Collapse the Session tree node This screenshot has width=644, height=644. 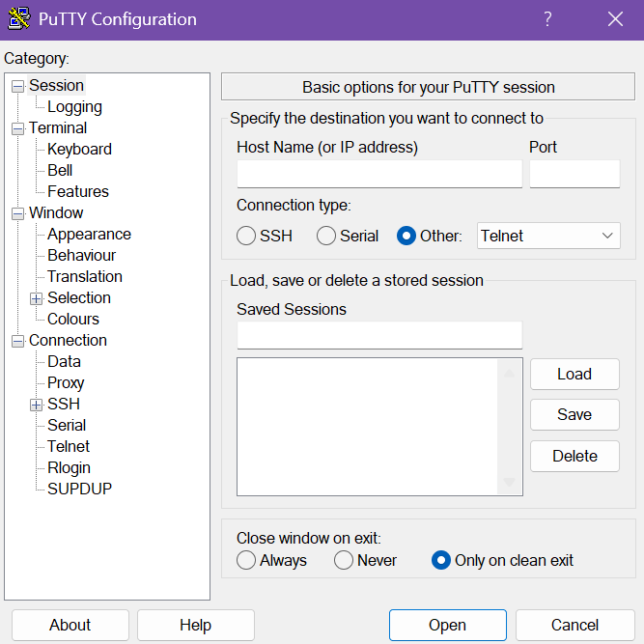(17, 86)
